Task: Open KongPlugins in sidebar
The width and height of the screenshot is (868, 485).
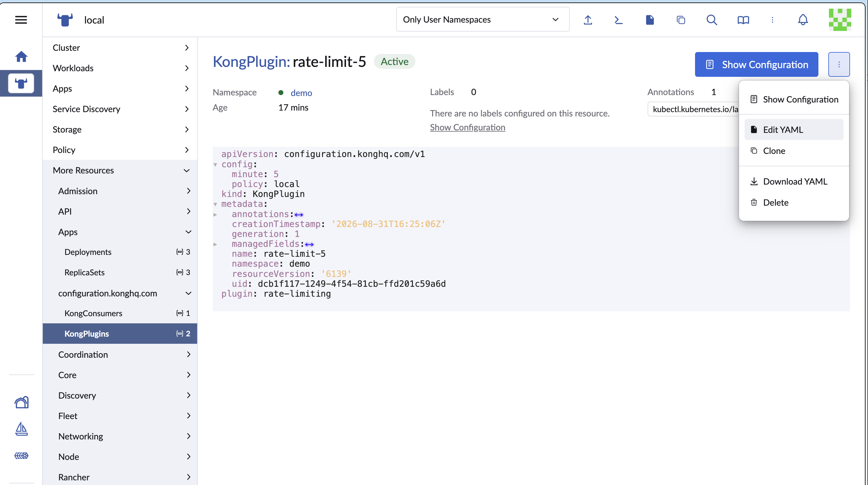Action: 120,334
